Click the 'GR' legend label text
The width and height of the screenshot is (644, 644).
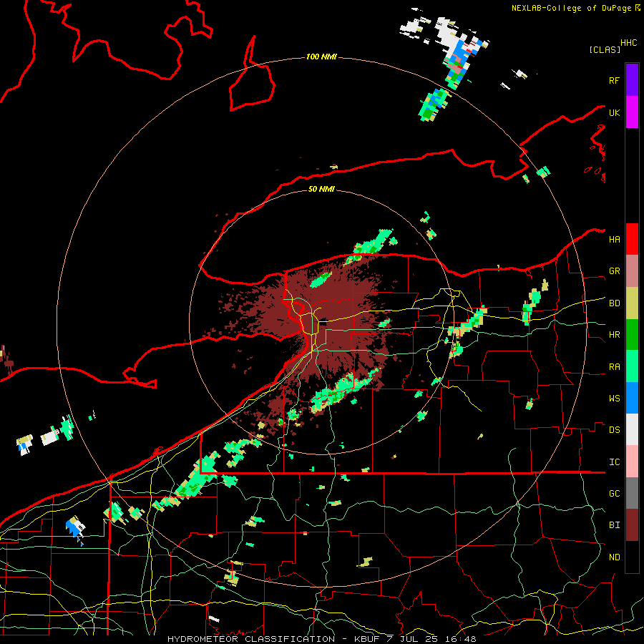coord(614,271)
